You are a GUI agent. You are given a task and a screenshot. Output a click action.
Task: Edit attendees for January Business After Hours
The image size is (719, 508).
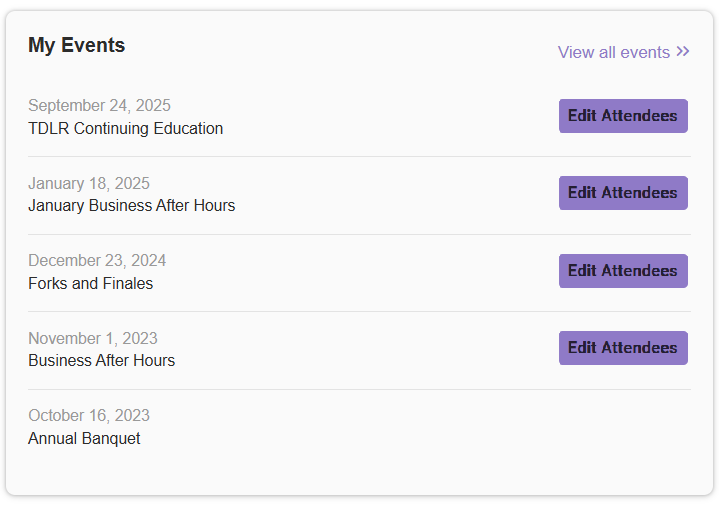point(623,193)
